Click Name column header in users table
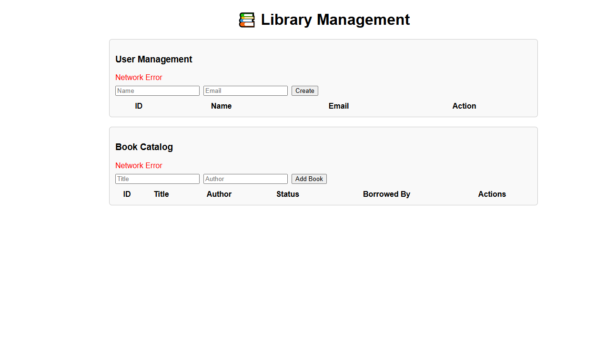616x364 pixels. [x=221, y=106]
